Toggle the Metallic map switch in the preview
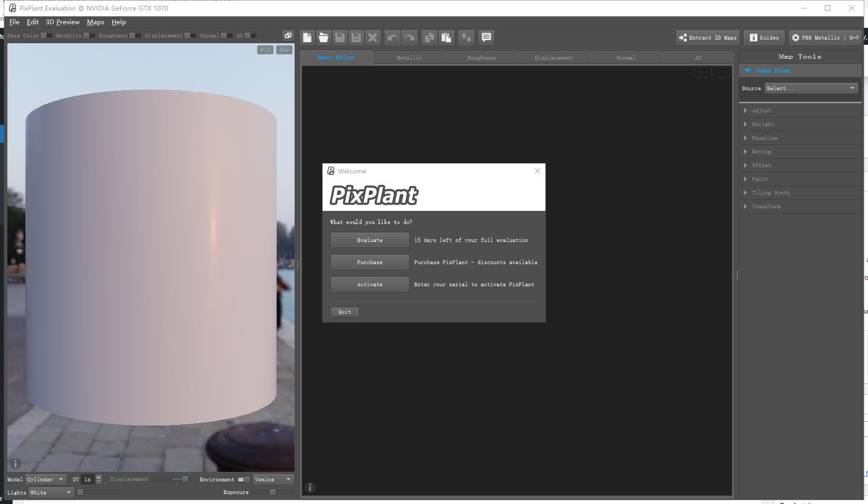 tap(89, 36)
